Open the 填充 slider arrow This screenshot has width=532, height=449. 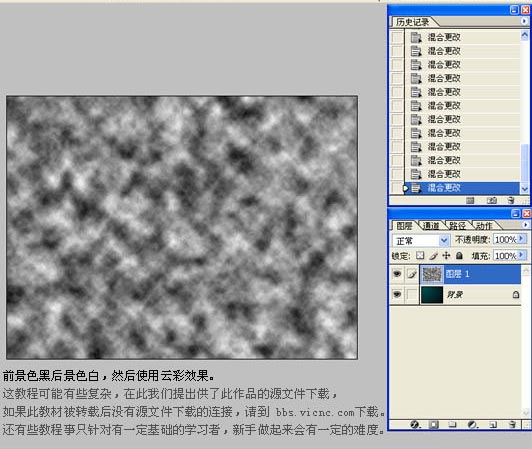[522, 255]
